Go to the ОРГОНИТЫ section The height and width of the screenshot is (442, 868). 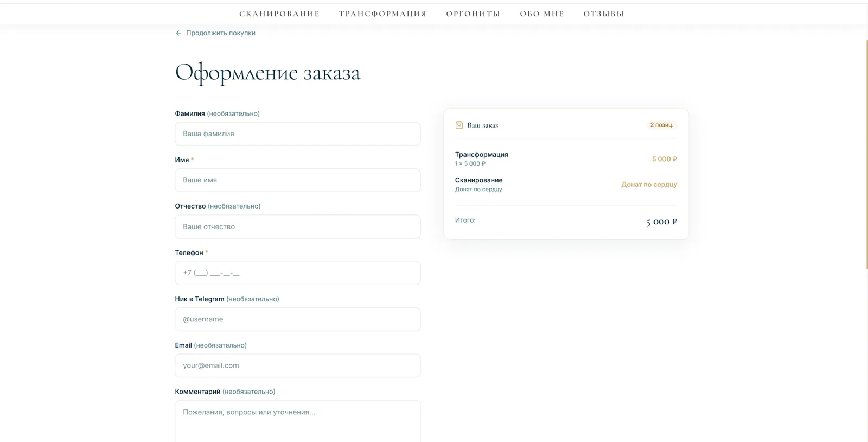tap(473, 14)
